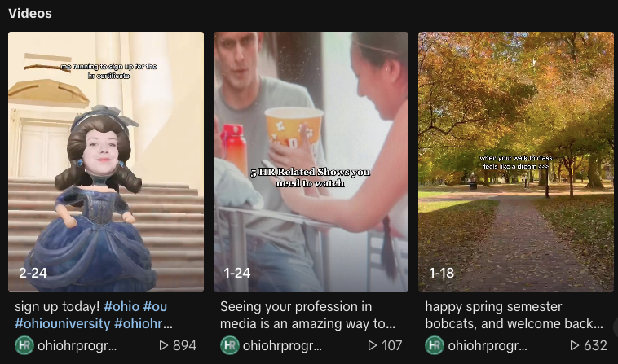The image size is (618, 364).
Task: Click the #ou hashtag link
Action: tap(155, 306)
